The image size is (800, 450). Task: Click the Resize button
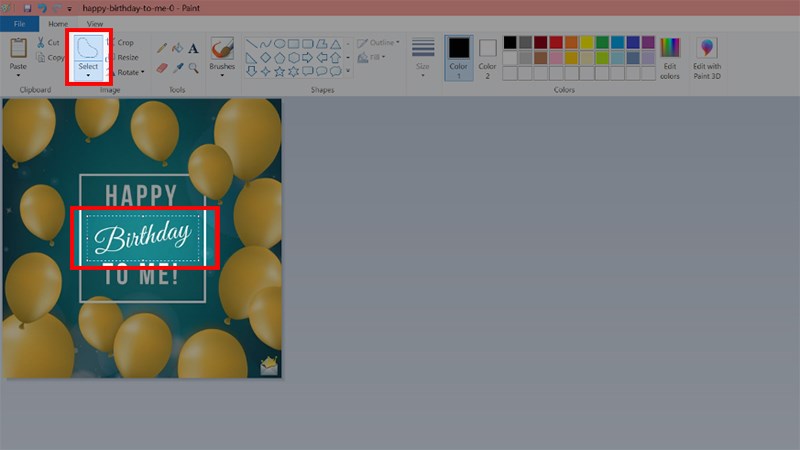click(124, 58)
